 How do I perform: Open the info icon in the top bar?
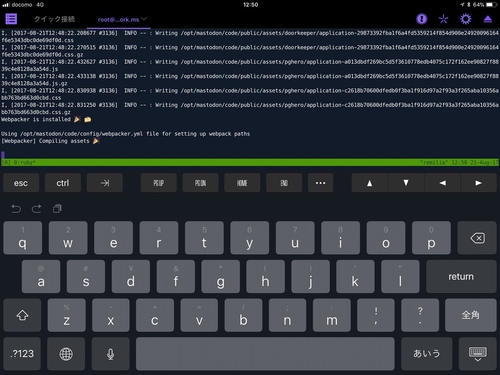422,19
